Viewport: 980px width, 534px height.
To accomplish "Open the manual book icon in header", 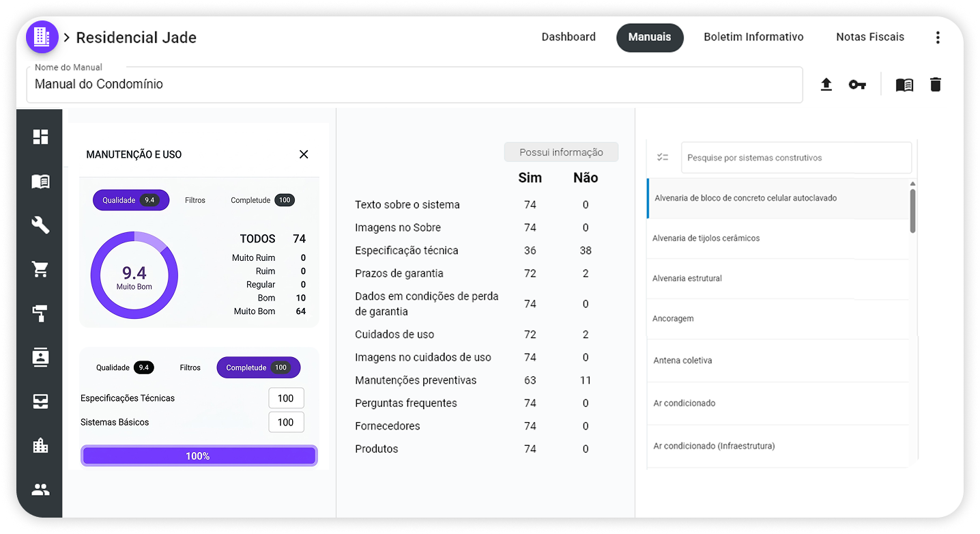I will (x=904, y=85).
